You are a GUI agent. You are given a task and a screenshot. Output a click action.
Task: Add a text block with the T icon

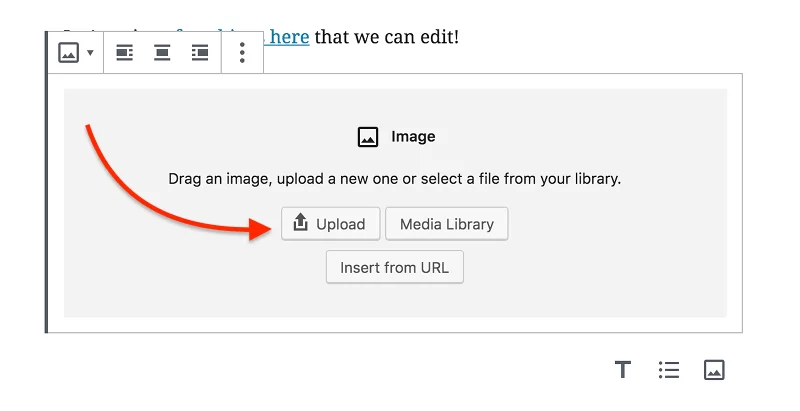click(x=622, y=370)
